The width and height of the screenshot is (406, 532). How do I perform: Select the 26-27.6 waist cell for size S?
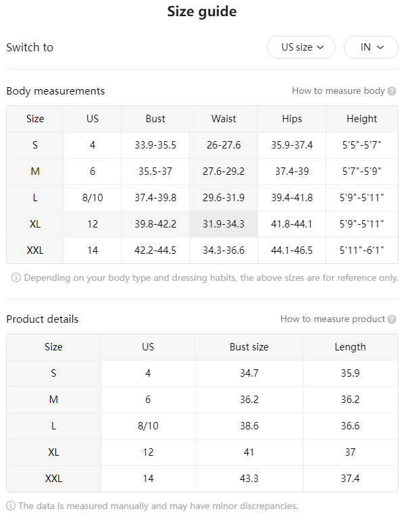click(224, 145)
